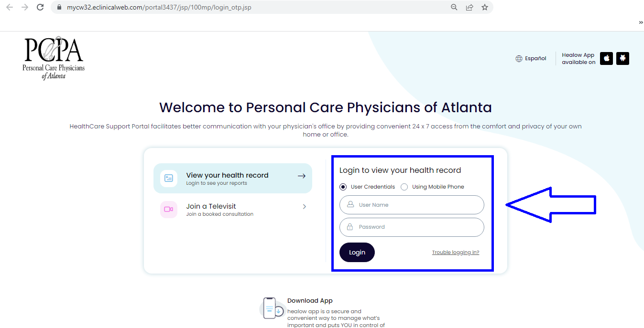Screen dimensions: 644x328
Task: Click the Apple App Store icon for Healow
Action: [x=606, y=58]
